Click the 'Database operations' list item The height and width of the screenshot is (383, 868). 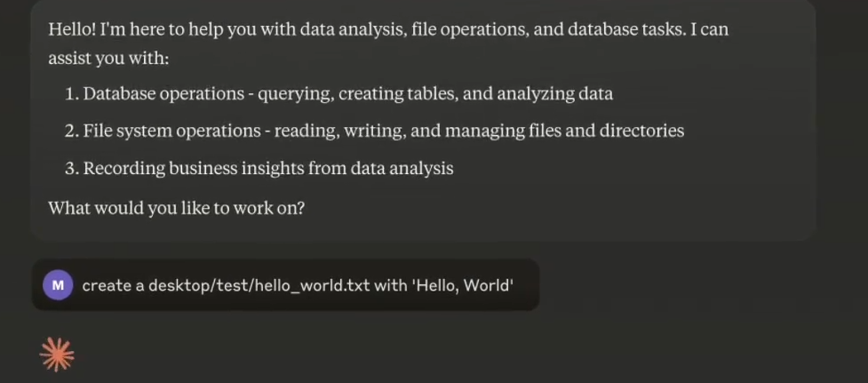[x=338, y=94]
